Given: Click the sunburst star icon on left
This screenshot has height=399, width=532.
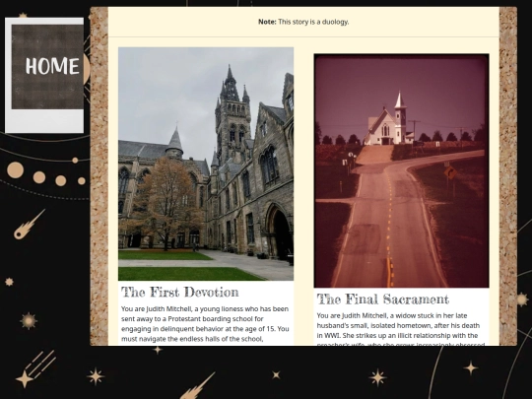Looking at the screenshot, I should click(29, 320).
